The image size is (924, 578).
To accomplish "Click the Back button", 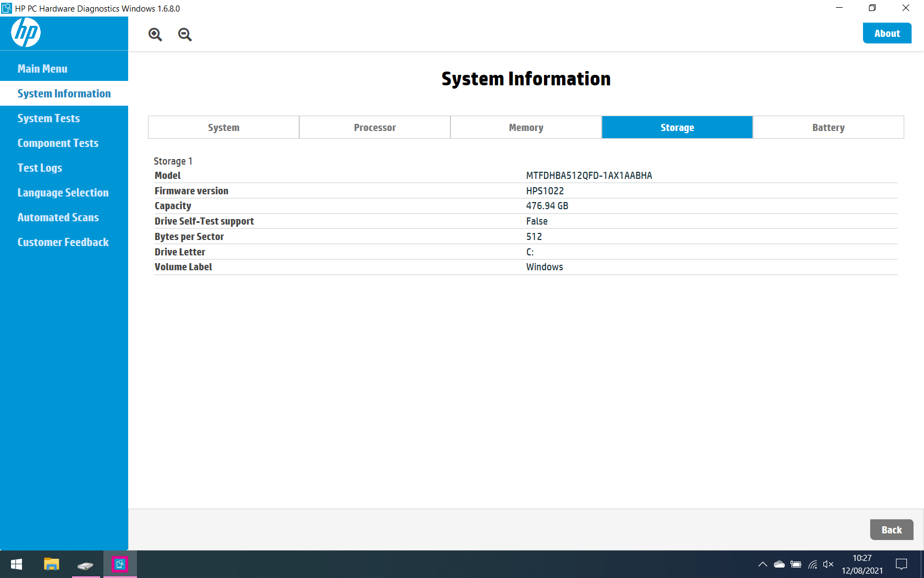I will click(x=892, y=530).
